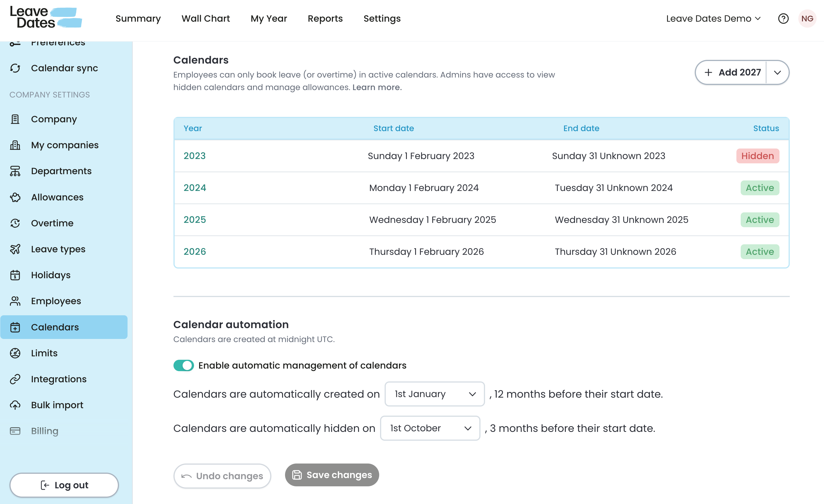Screen dimensions: 824x504
Task: Open the Settings tab
Action: 382,19
